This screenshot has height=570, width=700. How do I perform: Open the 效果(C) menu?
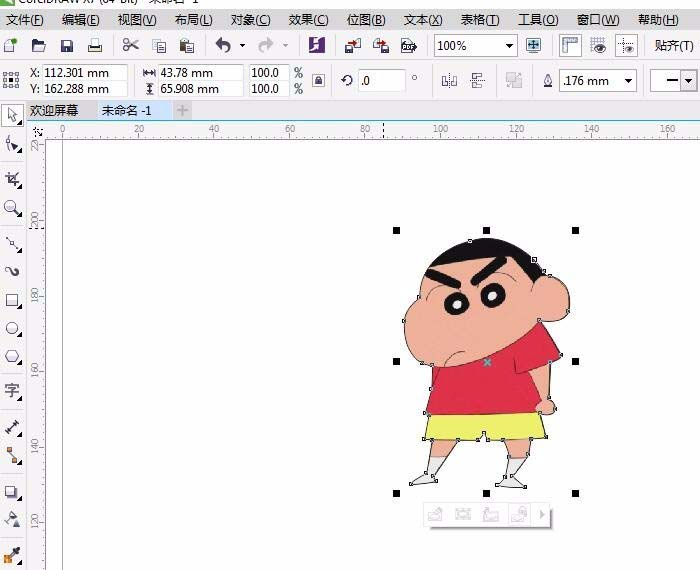[x=308, y=20]
